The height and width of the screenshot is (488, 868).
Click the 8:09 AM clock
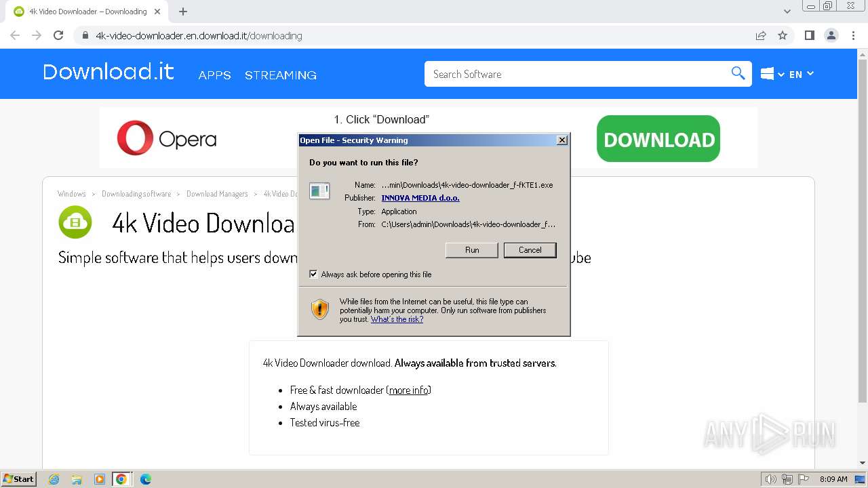point(833,479)
